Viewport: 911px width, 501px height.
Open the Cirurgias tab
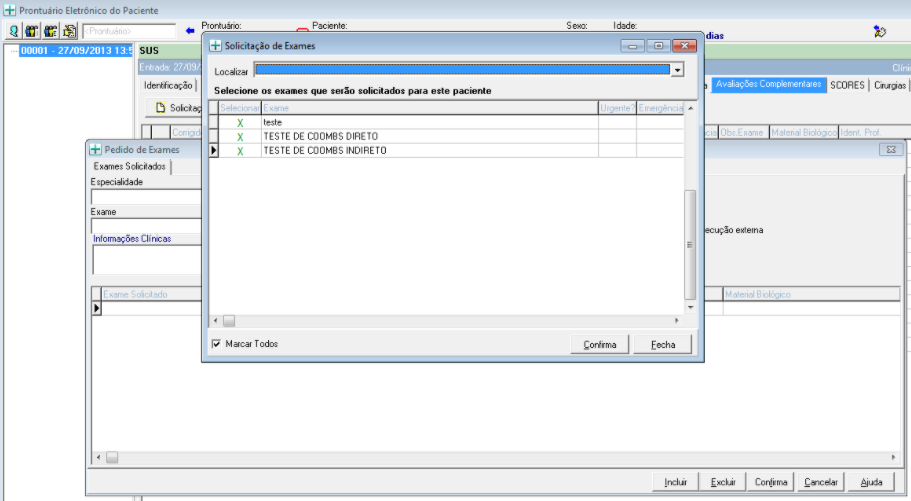point(890,85)
